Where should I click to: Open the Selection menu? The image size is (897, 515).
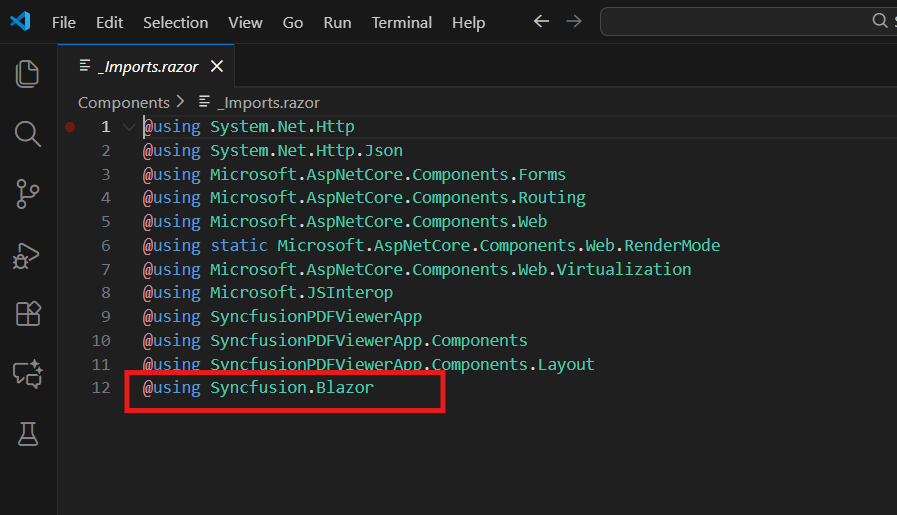pos(176,22)
